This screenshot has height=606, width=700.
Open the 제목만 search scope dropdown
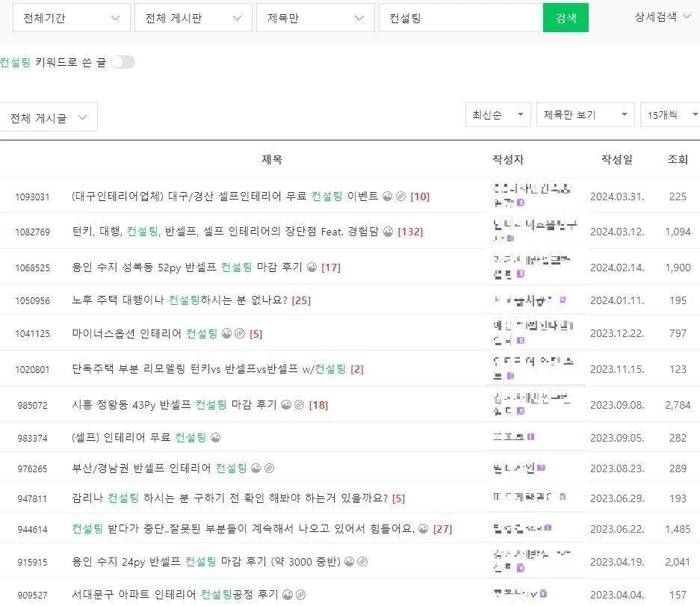click(x=315, y=18)
